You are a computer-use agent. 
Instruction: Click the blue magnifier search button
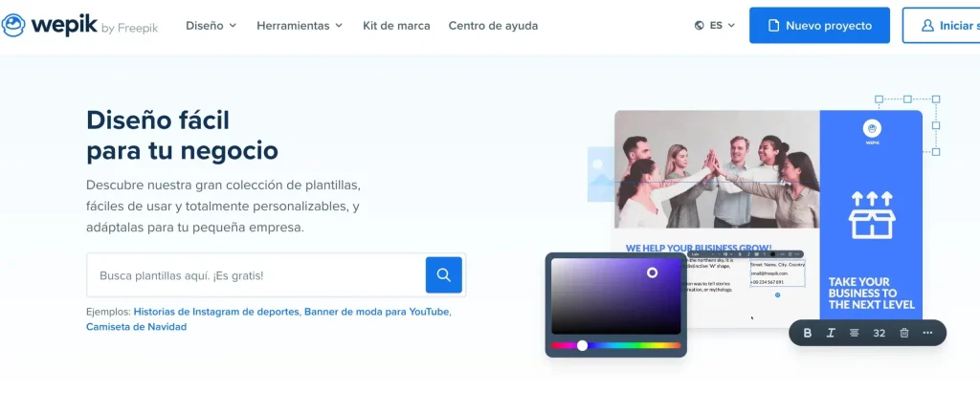444,275
